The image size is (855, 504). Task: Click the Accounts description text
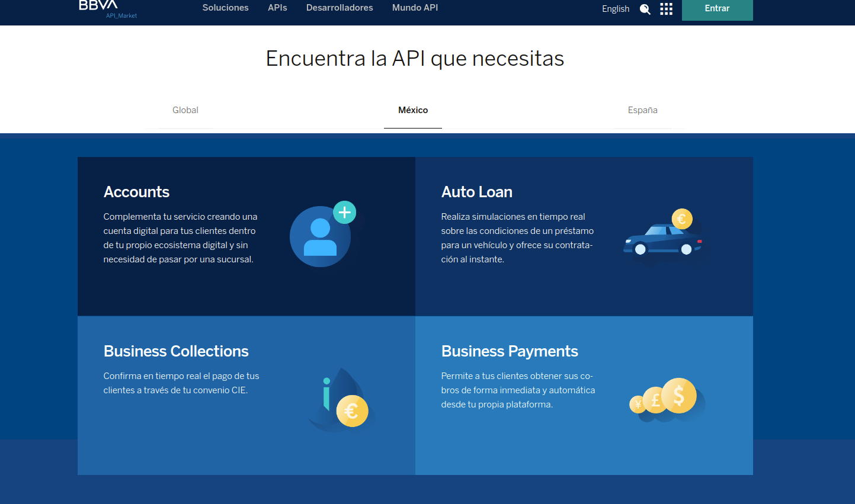coord(180,238)
